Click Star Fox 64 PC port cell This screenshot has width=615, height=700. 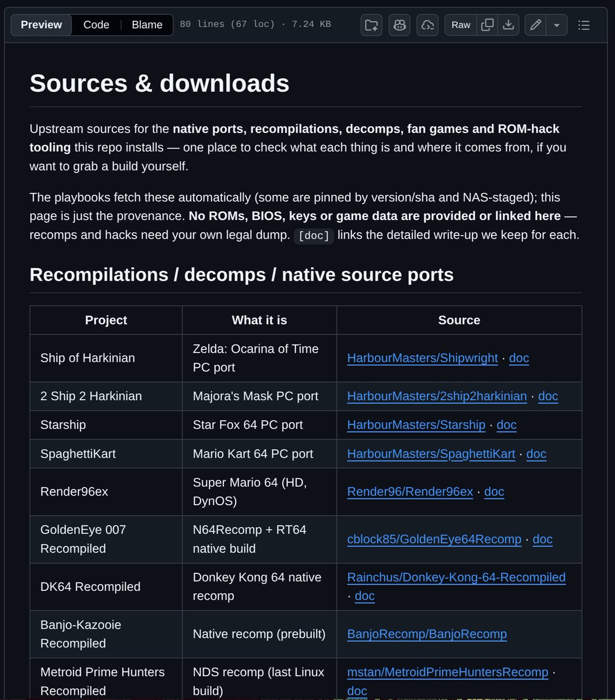tap(259, 425)
